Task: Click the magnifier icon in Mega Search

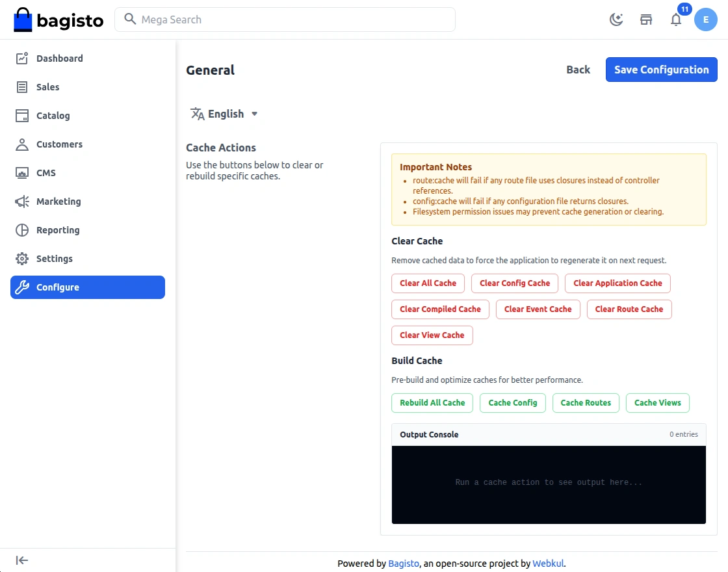Action: [129, 19]
